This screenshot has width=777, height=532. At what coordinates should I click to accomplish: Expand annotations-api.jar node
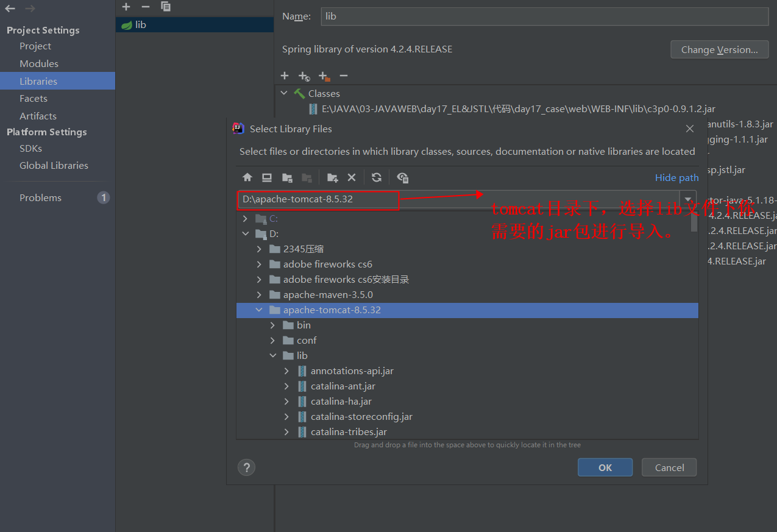(286, 371)
